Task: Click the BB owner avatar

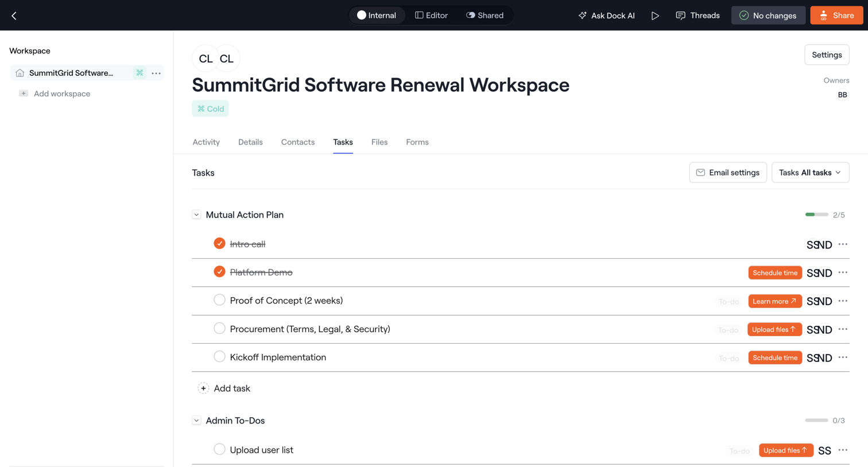Action: tap(842, 95)
